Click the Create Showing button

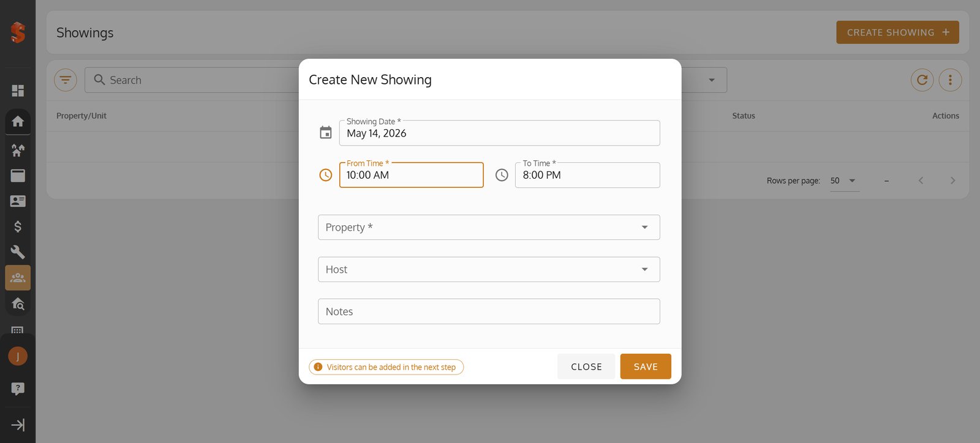[897, 32]
